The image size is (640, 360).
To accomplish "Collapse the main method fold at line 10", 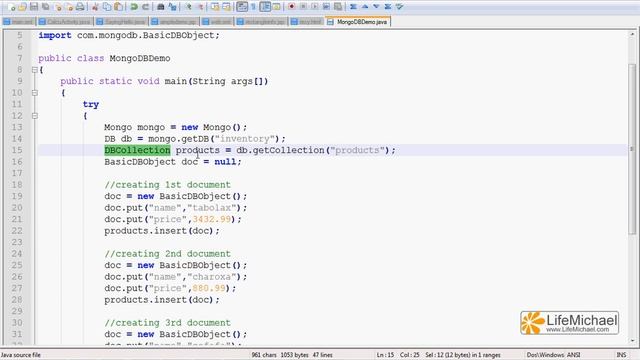I will [x=35, y=93].
